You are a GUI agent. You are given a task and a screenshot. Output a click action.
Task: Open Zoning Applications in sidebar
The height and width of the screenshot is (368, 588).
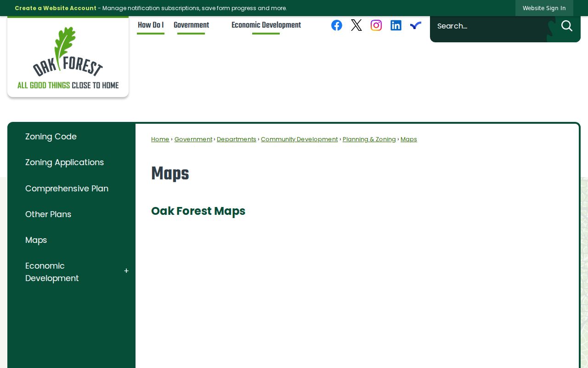click(65, 162)
